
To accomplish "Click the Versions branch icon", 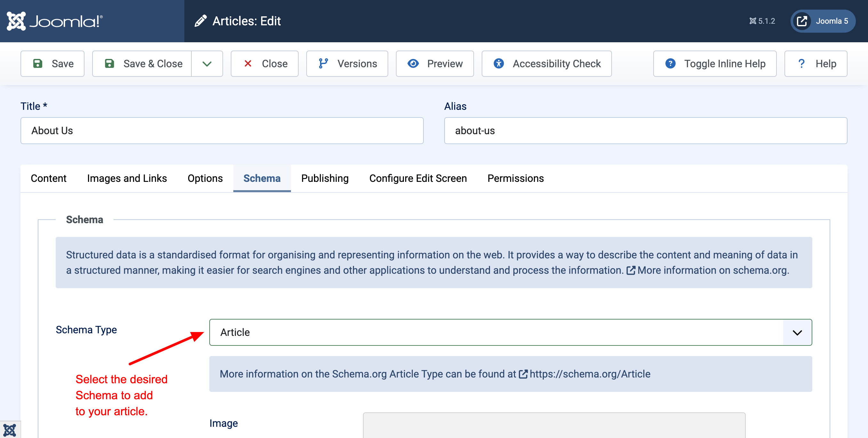I will [x=323, y=63].
